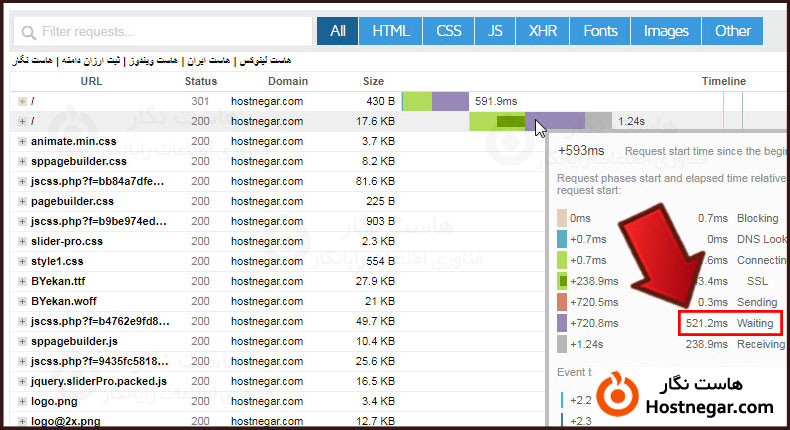Filter requests by JS

click(x=495, y=31)
